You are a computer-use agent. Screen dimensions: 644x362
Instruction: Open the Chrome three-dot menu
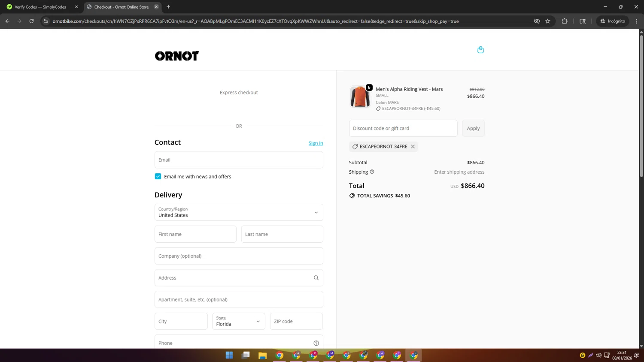click(x=637, y=21)
